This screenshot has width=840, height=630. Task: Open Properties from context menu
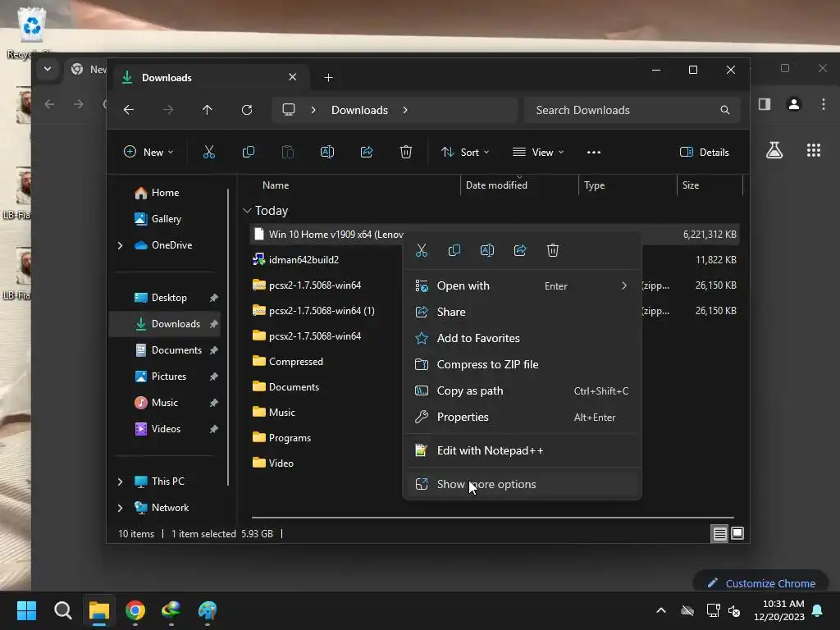(522, 417)
